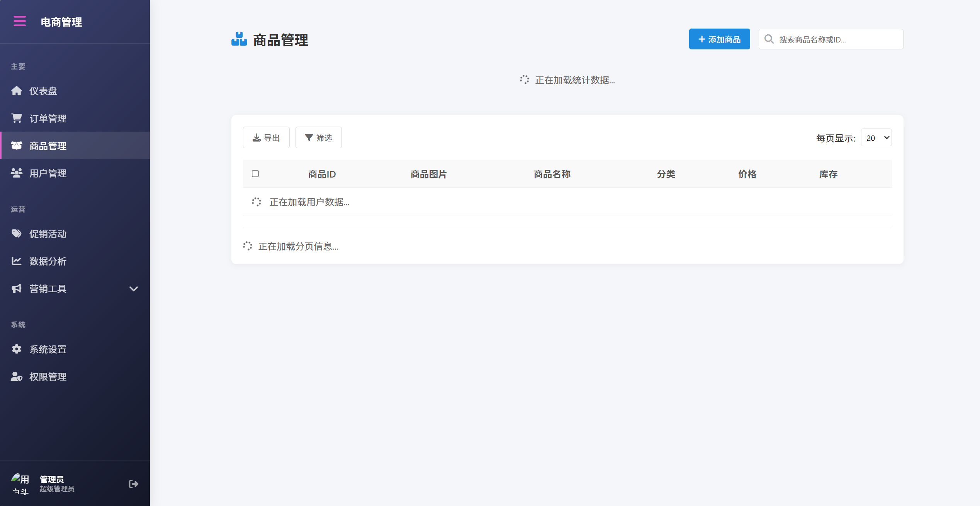Click the data analysis chart icon
The image size is (980, 506).
click(x=17, y=261)
